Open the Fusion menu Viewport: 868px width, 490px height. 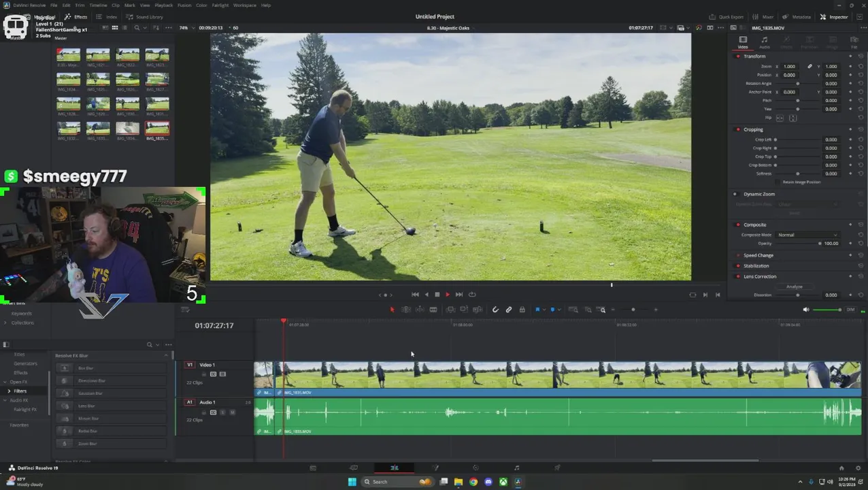(x=184, y=5)
